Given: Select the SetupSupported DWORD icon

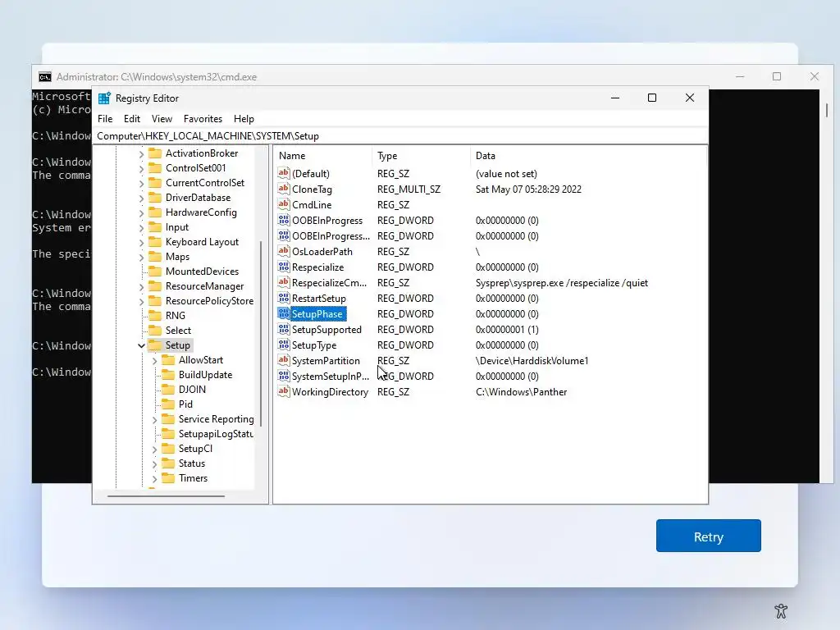Looking at the screenshot, I should click(283, 329).
